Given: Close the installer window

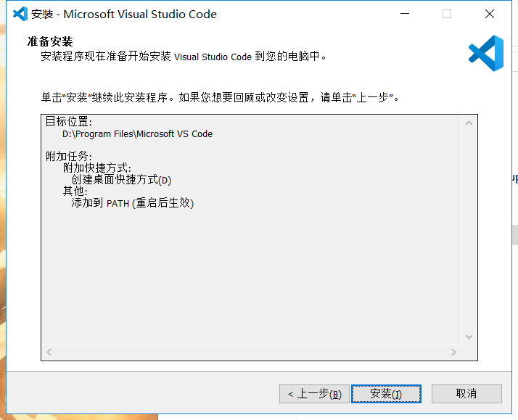Looking at the screenshot, I should coord(490,14).
